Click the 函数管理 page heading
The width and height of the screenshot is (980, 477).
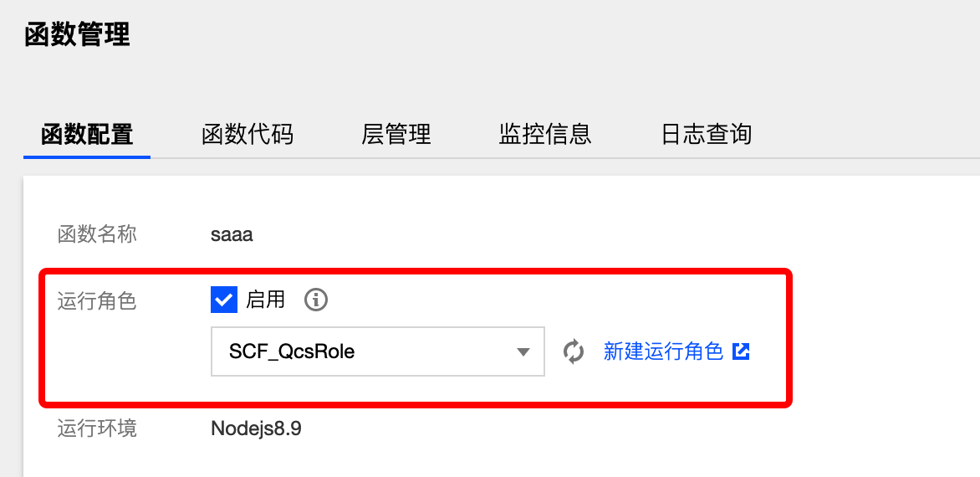point(77,35)
